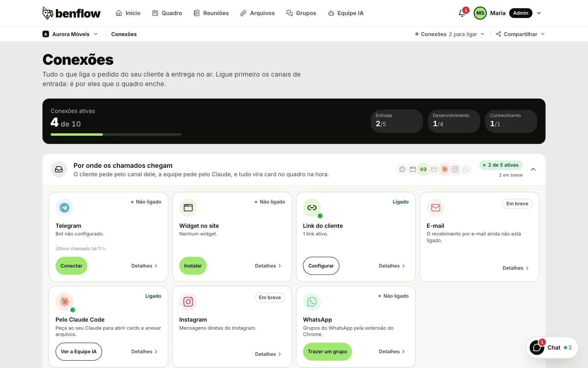The width and height of the screenshot is (588, 368).
Task: Click the E-mail card icon
Action: (x=435, y=208)
